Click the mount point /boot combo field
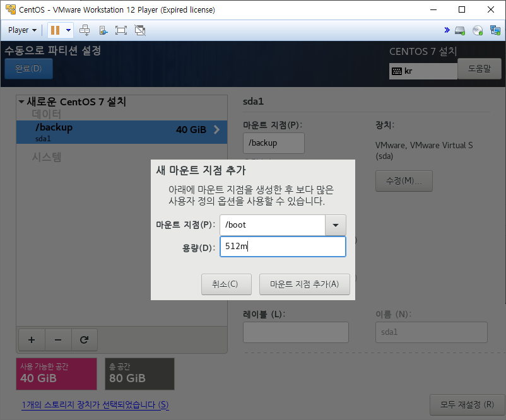Viewport: 506px width, 420px height. [273, 225]
